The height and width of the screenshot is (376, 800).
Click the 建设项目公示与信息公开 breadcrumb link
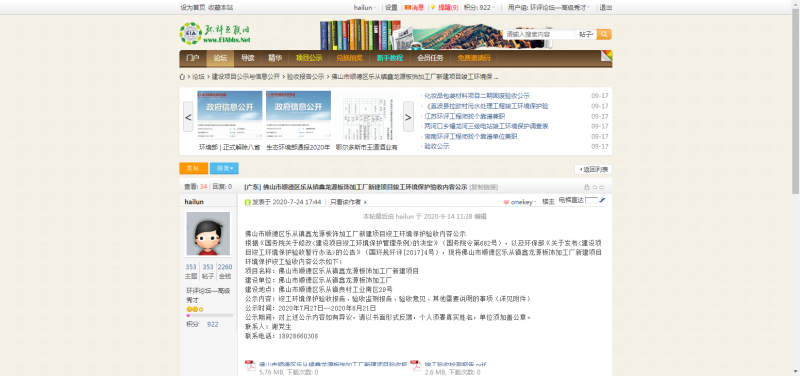[246, 77]
